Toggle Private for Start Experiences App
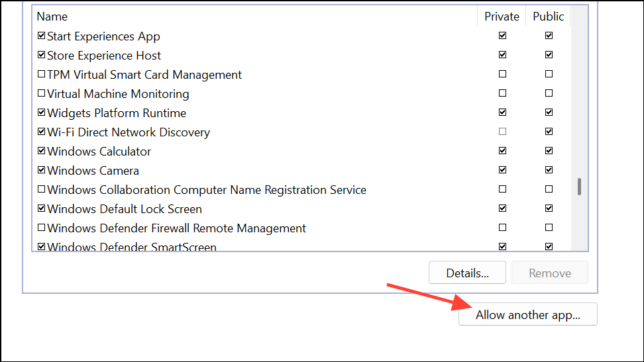 click(x=502, y=35)
